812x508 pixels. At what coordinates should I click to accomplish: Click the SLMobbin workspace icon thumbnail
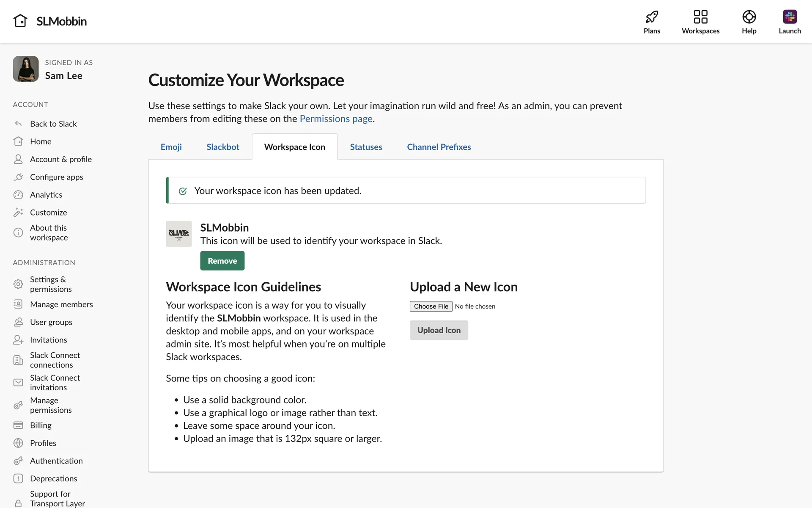[x=178, y=234]
